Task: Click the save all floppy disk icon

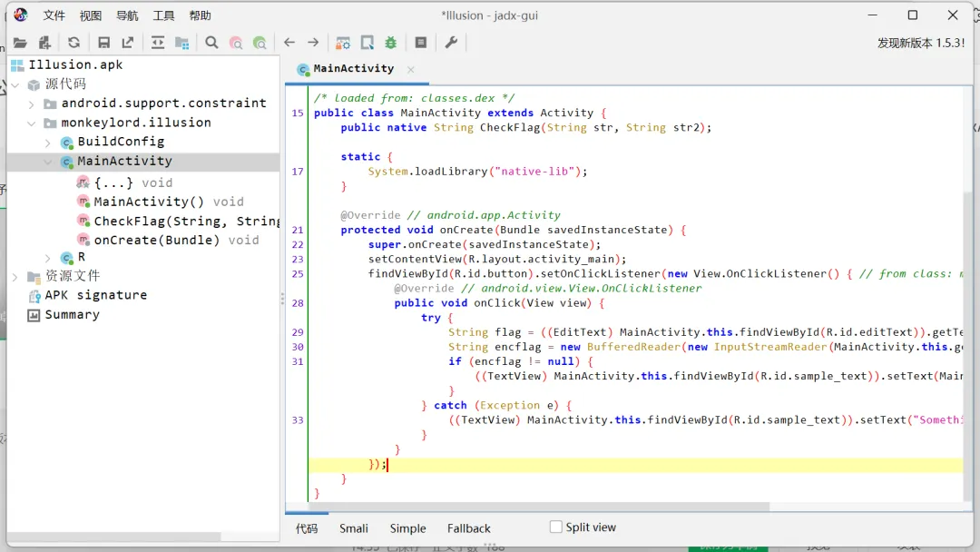Action: (x=103, y=43)
